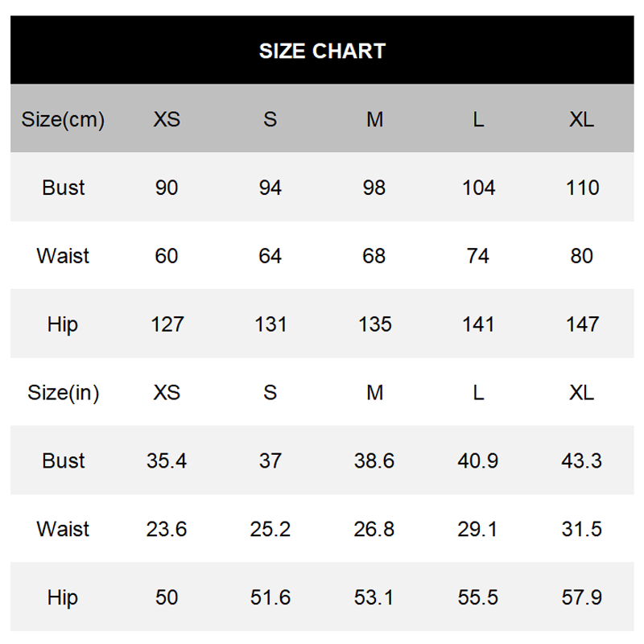Click the Waist value 80 for size XL
Image resolution: width=644 pixels, height=644 pixels.
(581, 256)
